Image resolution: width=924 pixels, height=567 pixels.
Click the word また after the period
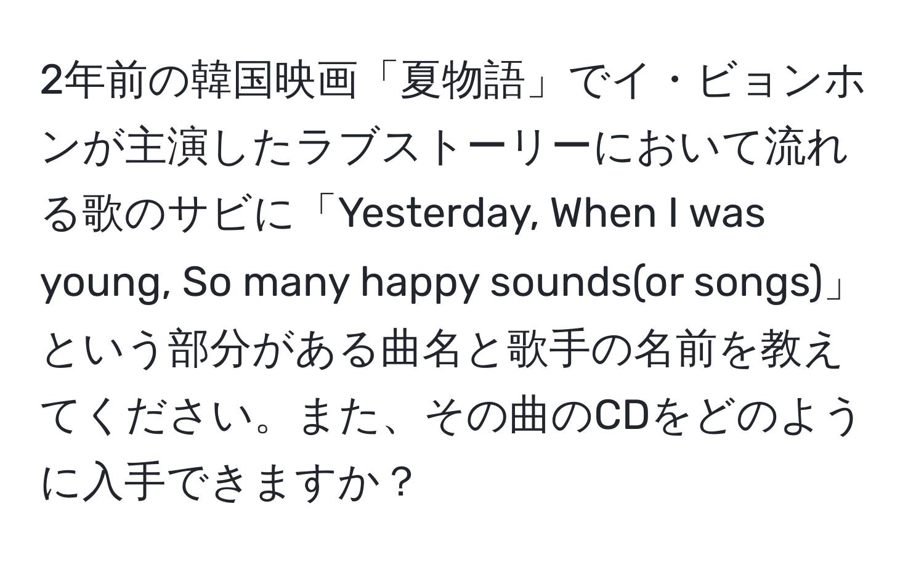[x=337, y=420]
